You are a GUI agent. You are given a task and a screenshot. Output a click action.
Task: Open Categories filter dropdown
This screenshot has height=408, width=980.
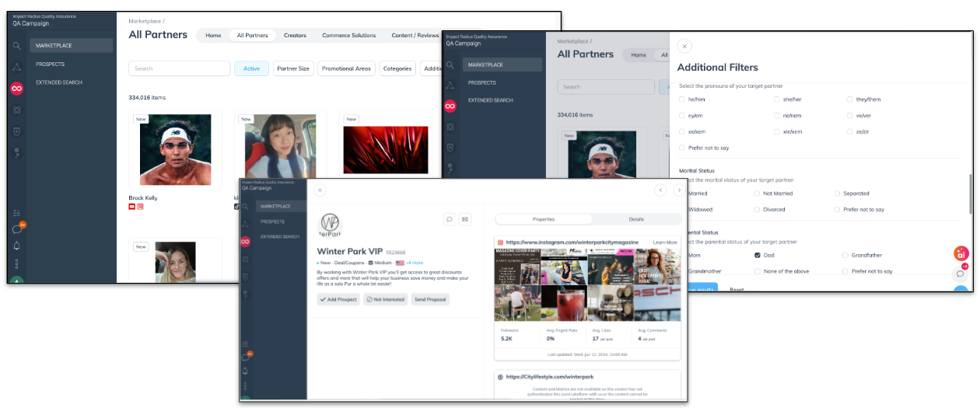[397, 68]
